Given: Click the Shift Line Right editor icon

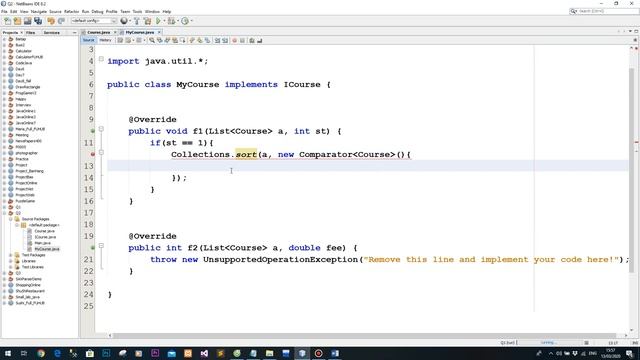Looking at the screenshot, I should pyautogui.click(x=225, y=40).
